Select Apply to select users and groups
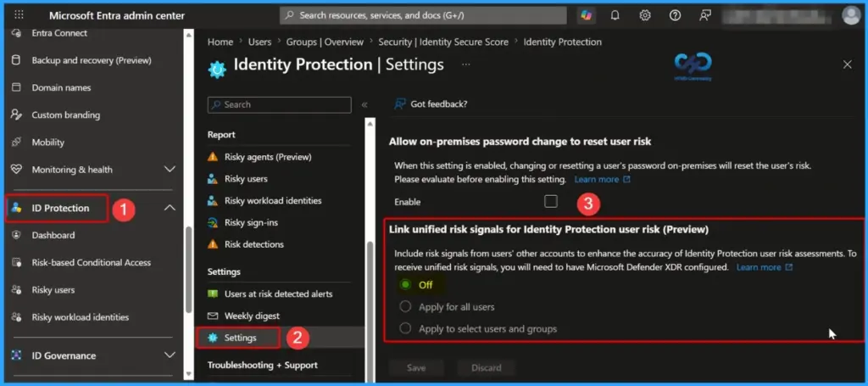This screenshot has width=868, height=386. [406, 329]
